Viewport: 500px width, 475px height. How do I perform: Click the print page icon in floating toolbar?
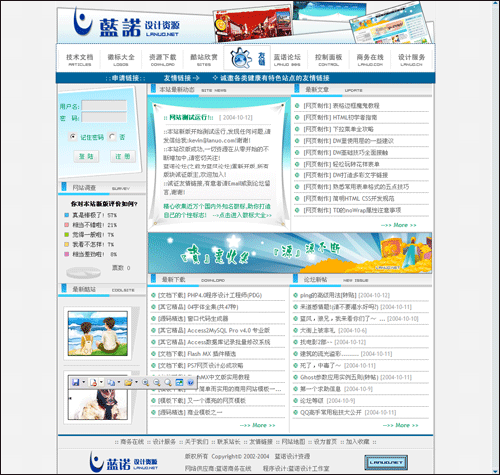click(93, 382)
